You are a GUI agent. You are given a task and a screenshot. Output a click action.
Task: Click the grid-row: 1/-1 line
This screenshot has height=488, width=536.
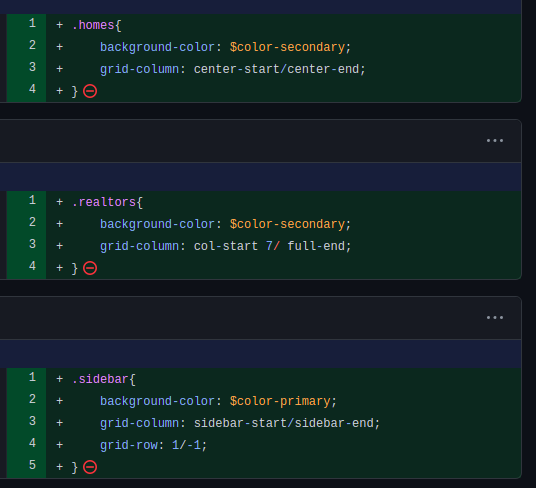[153, 445]
